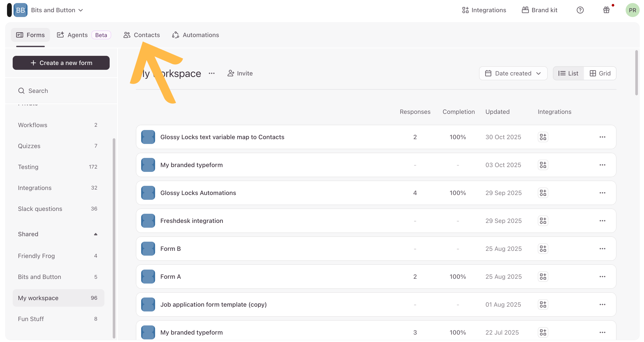Screen dimensions: 644x342
Task: Click workspace options ellipsis beside title
Action: (x=211, y=73)
